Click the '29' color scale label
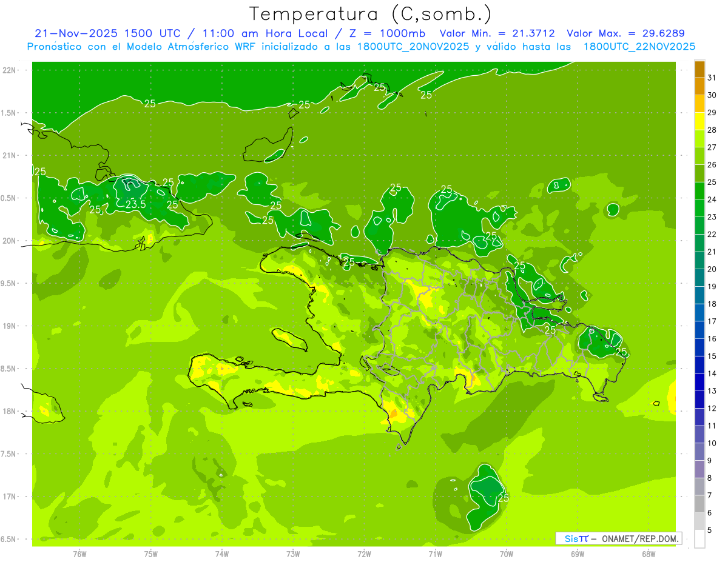Screen dimensions: 728x562 [x=712, y=112]
